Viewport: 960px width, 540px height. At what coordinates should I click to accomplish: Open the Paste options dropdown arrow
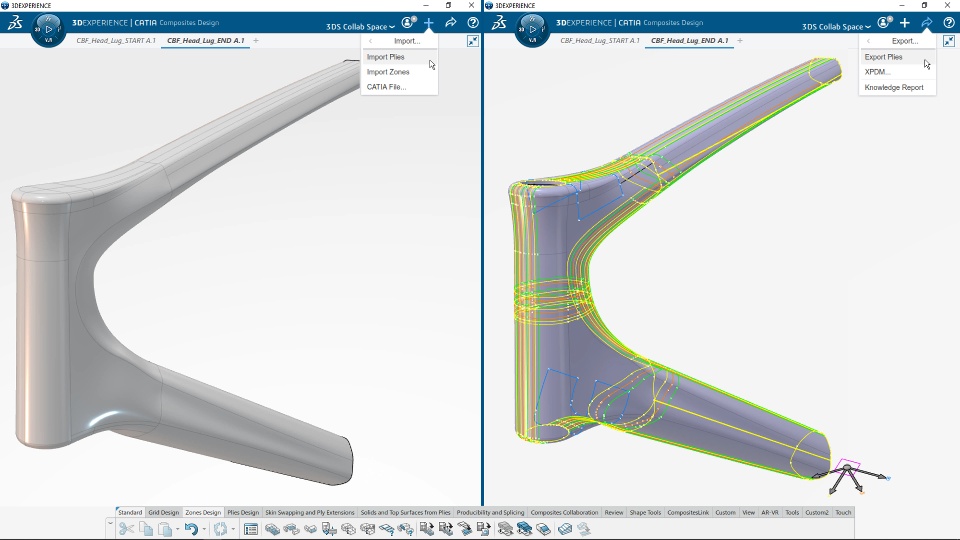tap(178, 529)
